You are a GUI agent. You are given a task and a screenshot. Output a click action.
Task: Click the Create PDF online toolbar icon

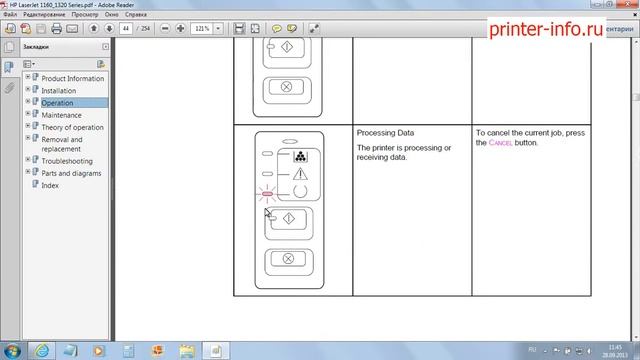coord(10,29)
